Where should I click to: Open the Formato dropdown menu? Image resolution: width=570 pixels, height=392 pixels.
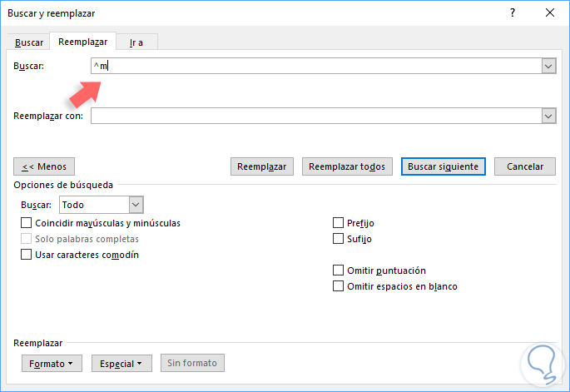click(x=51, y=363)
